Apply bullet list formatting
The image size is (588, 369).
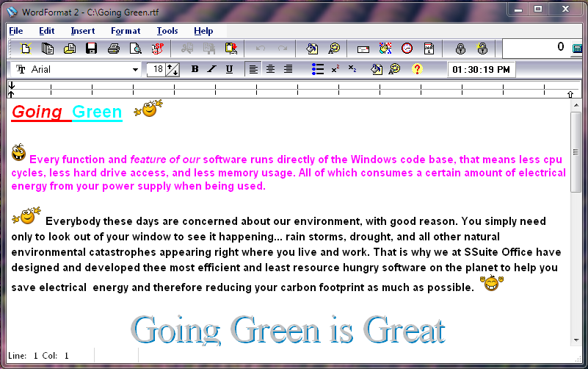(x=317, y=69)
